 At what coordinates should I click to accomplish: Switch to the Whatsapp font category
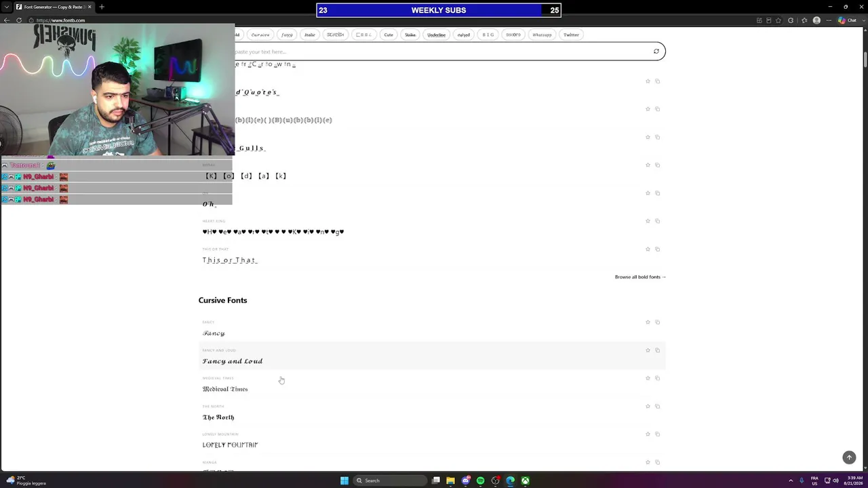(542, 35)
